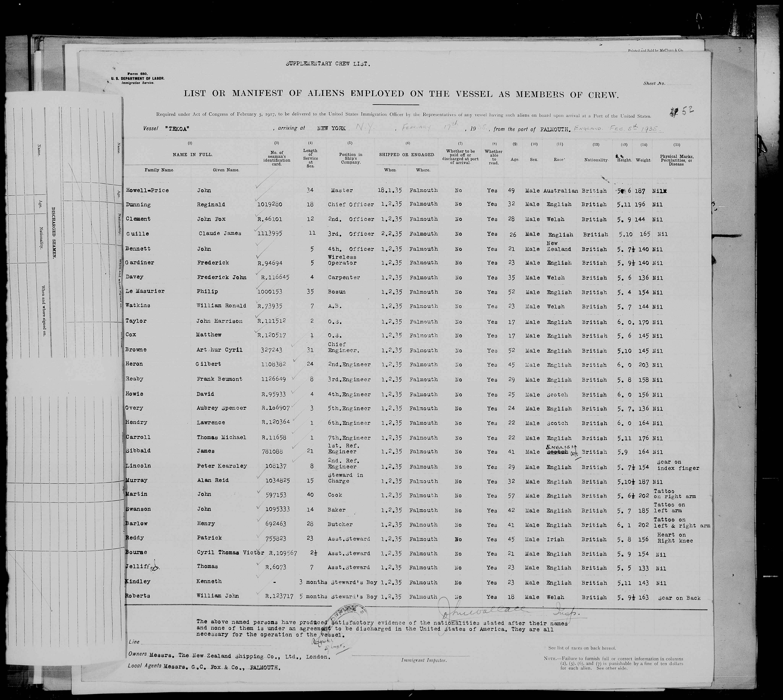783x700 pixels.
Task: Click the position "Carpenter"
Action: (344, 277)
